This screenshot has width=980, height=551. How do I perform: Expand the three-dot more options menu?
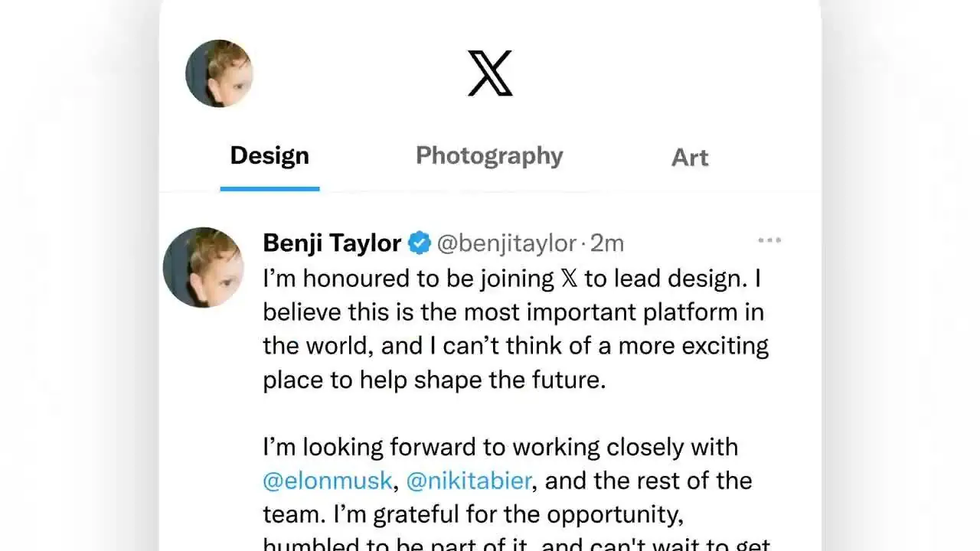(x=769, y=241)
